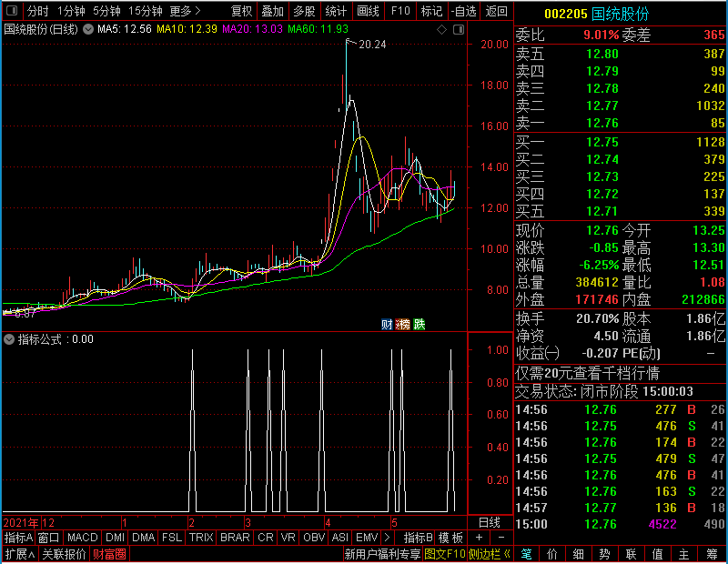The image size is (728, 564).
Task: Apply the BRAR indicator
Action: coord(235,538)
